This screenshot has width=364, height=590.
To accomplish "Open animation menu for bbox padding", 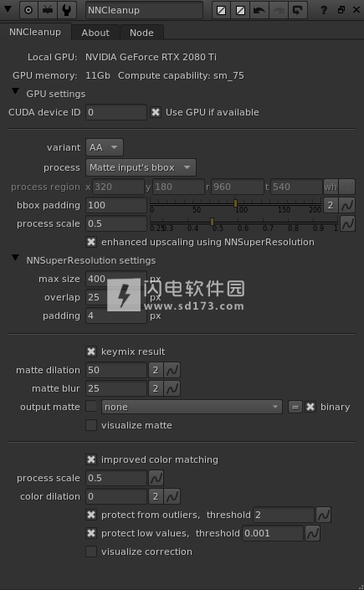I will (x=347, y=205).
